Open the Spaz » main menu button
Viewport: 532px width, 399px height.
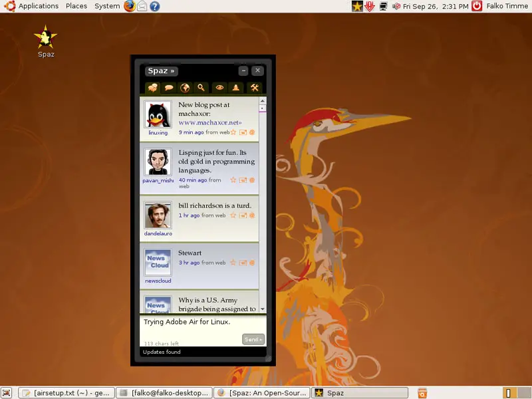coord(162,71)
